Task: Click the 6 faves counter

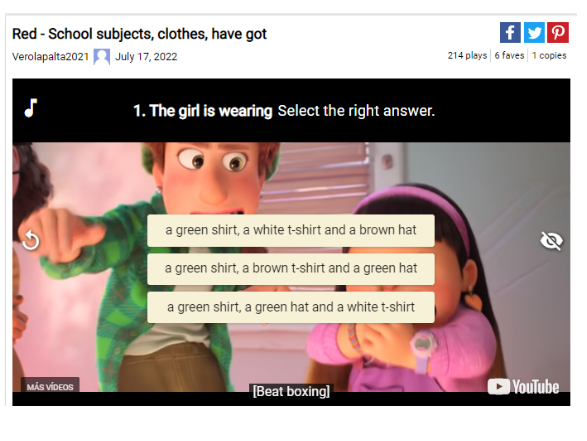Action: click(x=509, y=56)
